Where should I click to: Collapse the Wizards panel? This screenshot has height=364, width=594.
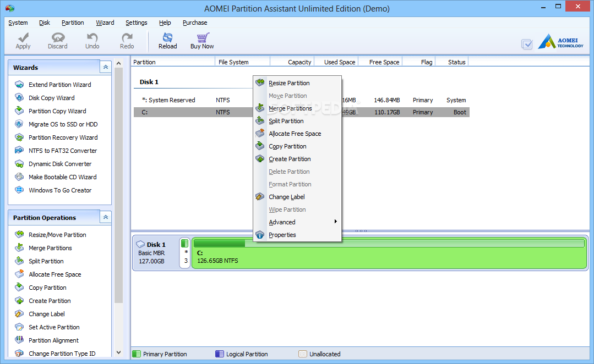(106, 67)
